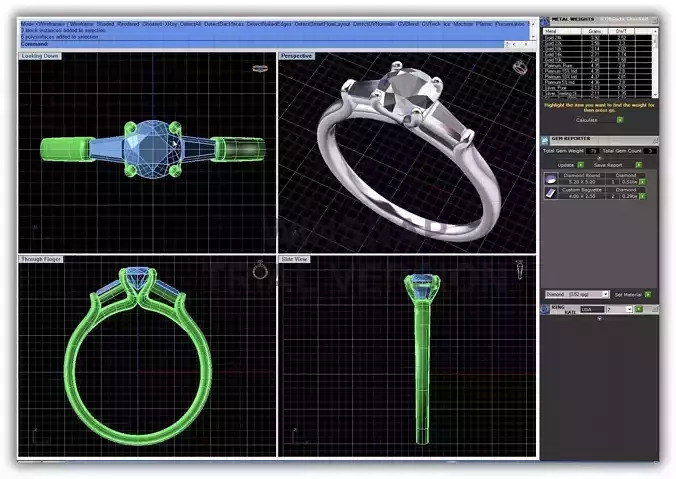Click the green Ring Rail go button

(638, 309)
